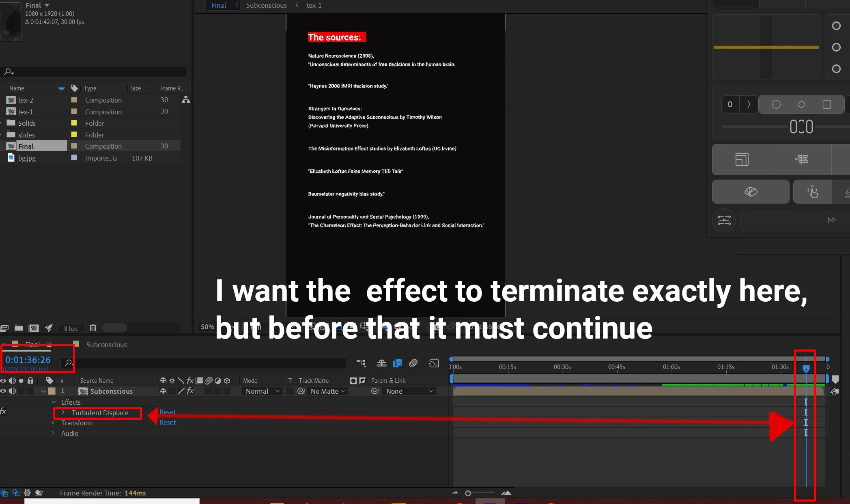Screen dimensions: 850x504
Task: Toggle Frame Blending for the composition
Action: (x=397, y=363)
